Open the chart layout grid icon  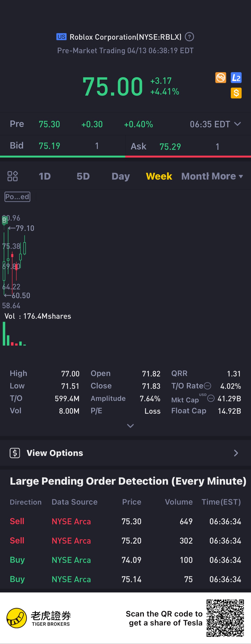click(x=12, y=176)
